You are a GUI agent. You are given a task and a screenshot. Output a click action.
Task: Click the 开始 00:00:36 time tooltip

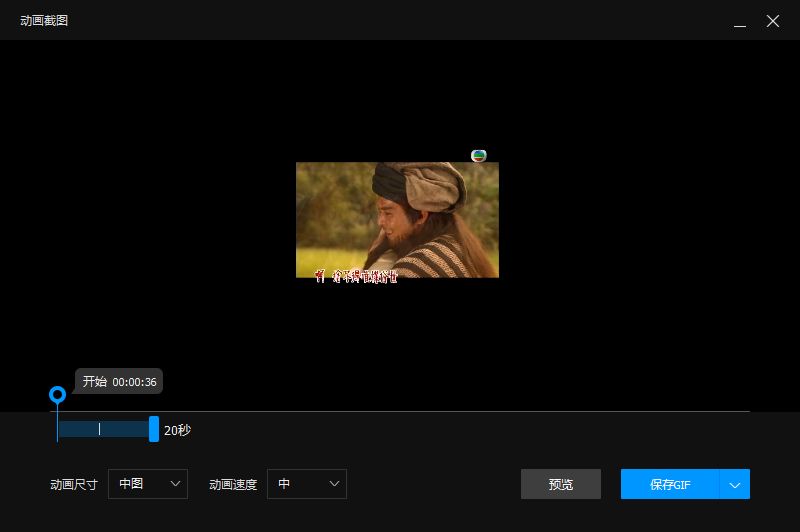(x=119, y=381)
